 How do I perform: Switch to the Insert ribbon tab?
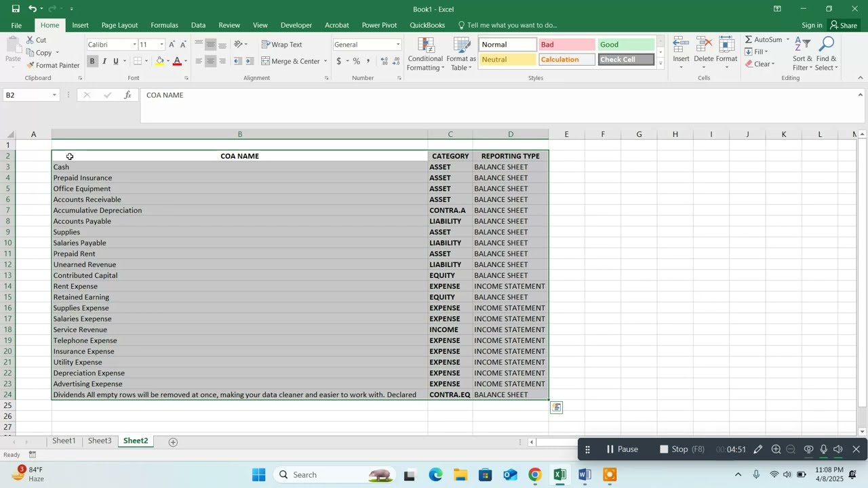pos(80,25)
